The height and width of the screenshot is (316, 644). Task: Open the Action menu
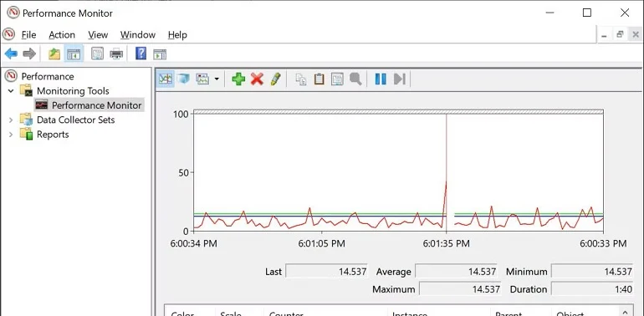62,35
